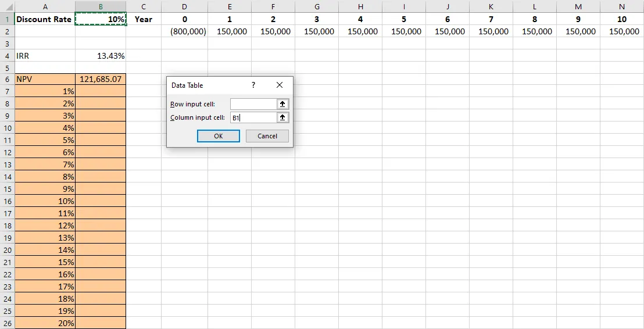Click the collapse icon for Row input cell
644x329 pixels.
[x=282, y=104]
